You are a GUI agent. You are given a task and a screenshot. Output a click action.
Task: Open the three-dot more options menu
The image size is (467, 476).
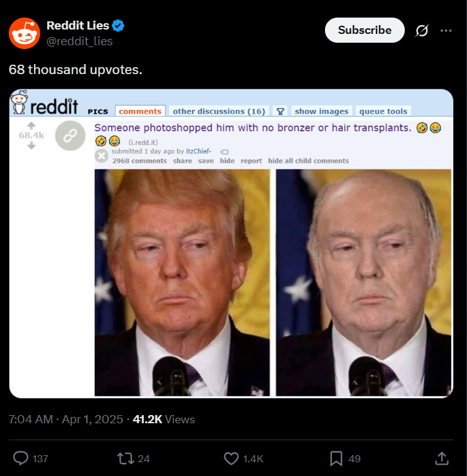[446, 30]
